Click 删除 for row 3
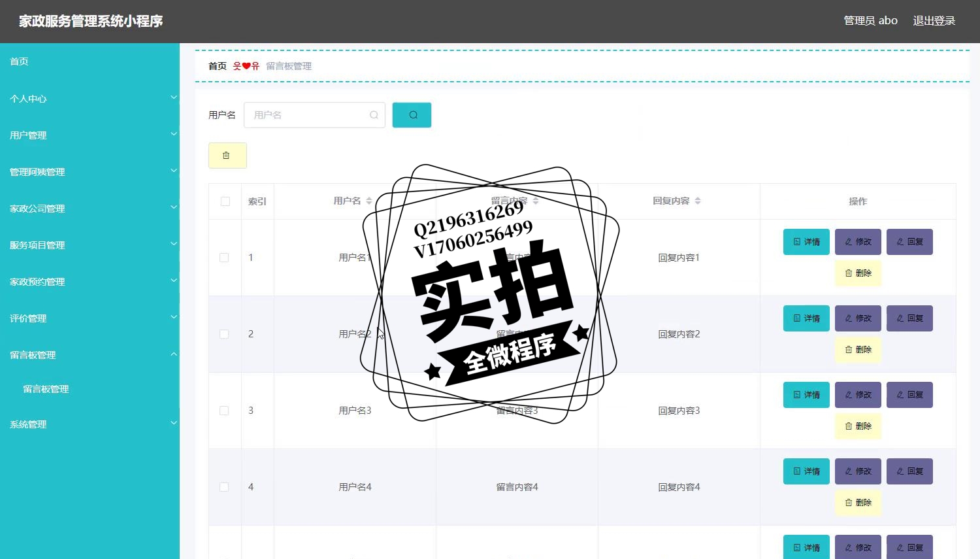This screenshot has width=980, height=559. coord(858,426)
